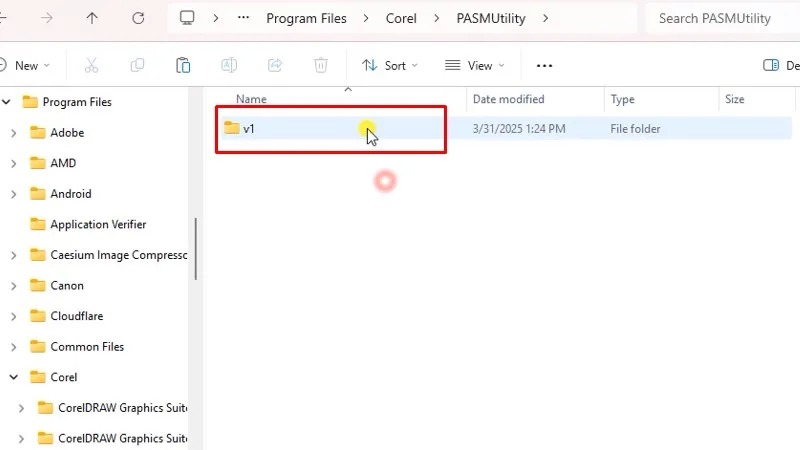This screenshot has width=800, height=450.
Task: Click the Delete trash icon
Action: click(321, 65)
